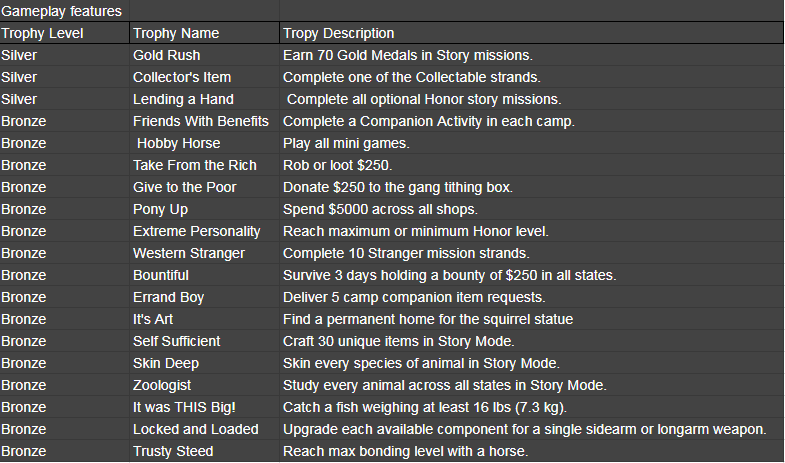Image resolution: width=785 pixels, height=463 pixels.
Task: Select the 'Bountiful' trophy cell
Action: 161,275
